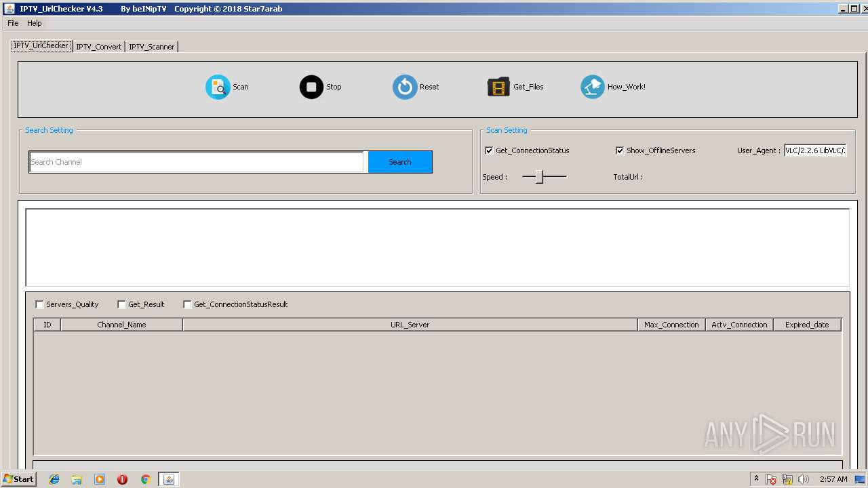
Task: Click the Action Center flag tray icon
Action: (x=771, y=479)
